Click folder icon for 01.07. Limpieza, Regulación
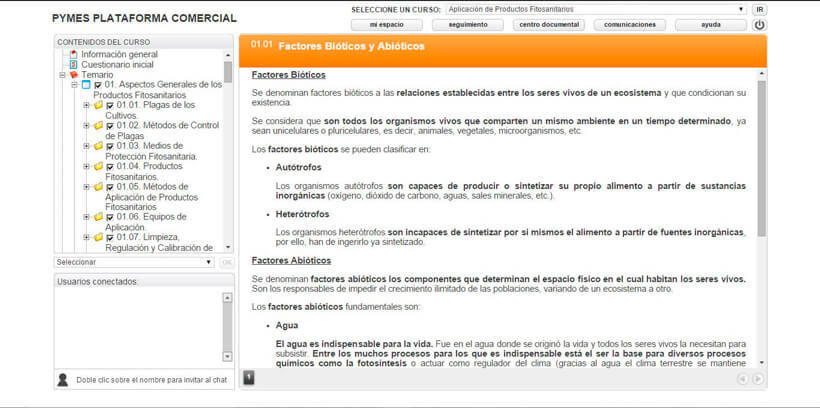This screenshot has height=408, width=820. click(x=98, y=237)
